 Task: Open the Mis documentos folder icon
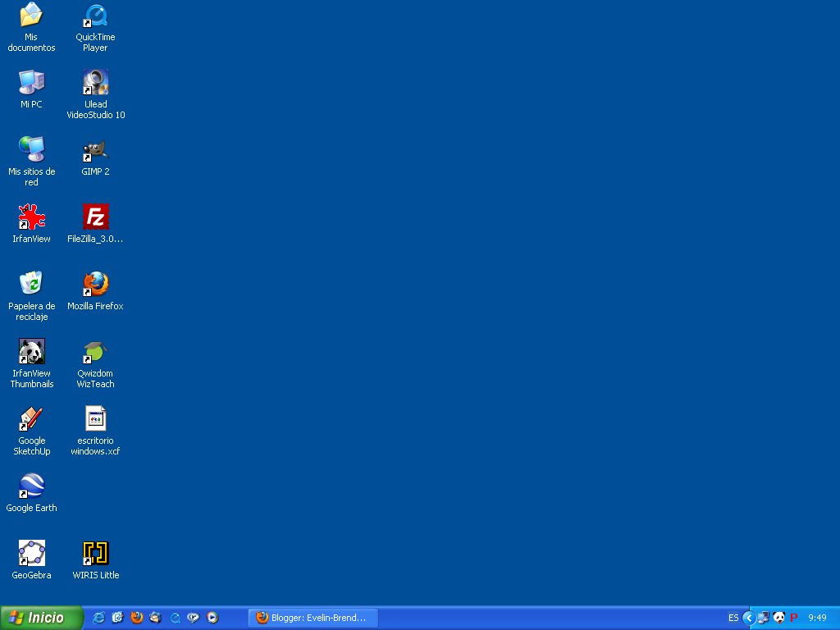(31, 15)
